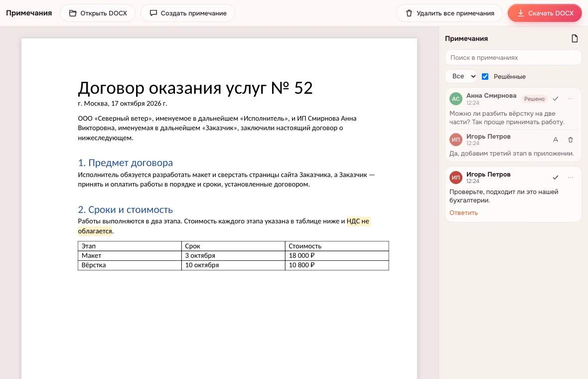Click the table header Стоимость
The height and width of the screenshot is (379, 588).
point(337,246)
